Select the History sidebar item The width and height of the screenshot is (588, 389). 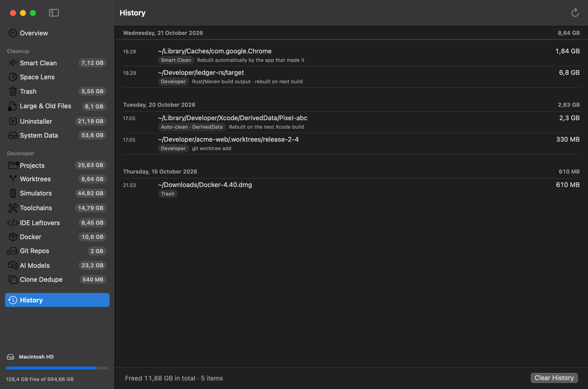tap(57, 300)
